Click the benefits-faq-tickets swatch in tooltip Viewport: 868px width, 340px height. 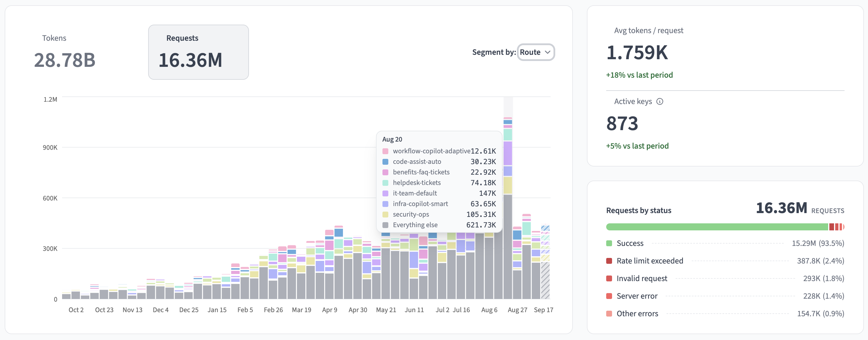click(385, 172)
